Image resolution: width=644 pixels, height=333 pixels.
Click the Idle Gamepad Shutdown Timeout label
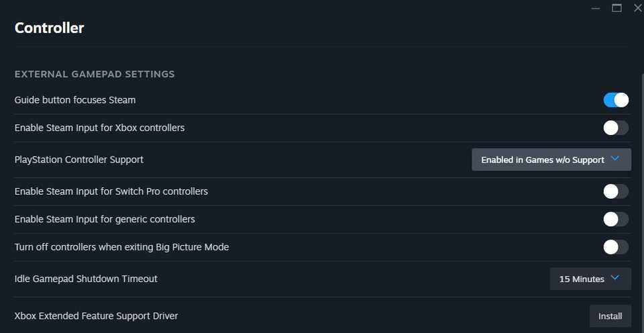tap(86, 279)
